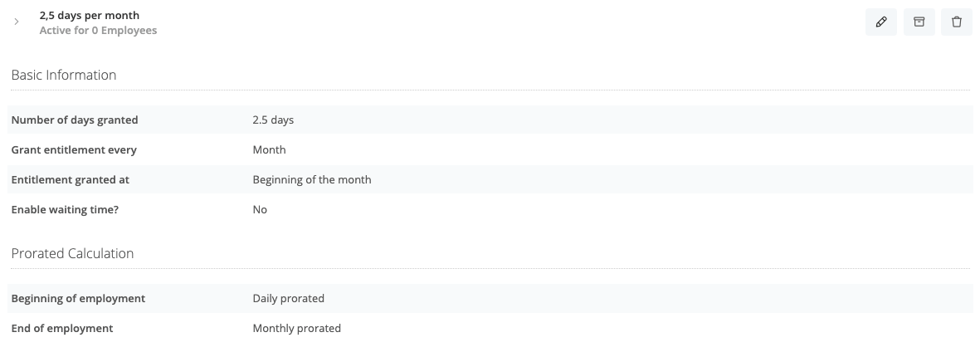Click the '2.5 days' value
Viewport: 980px width, 347px height.
coord(273,120)
